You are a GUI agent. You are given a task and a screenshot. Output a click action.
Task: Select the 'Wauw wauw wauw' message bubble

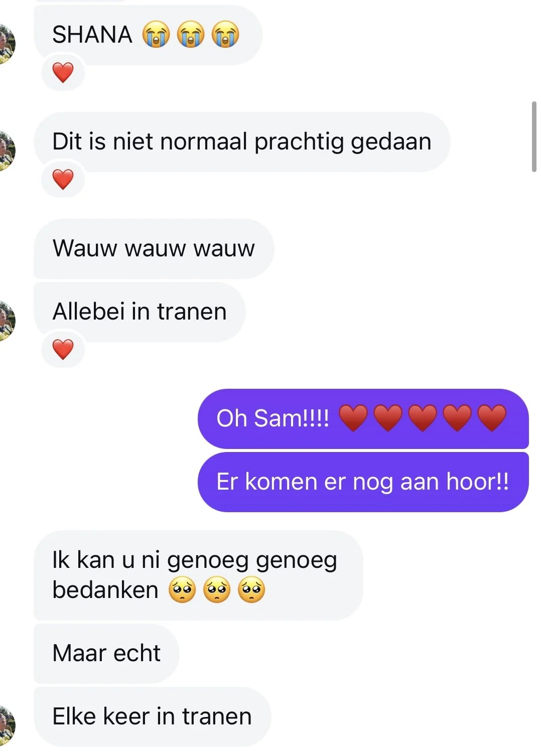click(x=154, y=249)
